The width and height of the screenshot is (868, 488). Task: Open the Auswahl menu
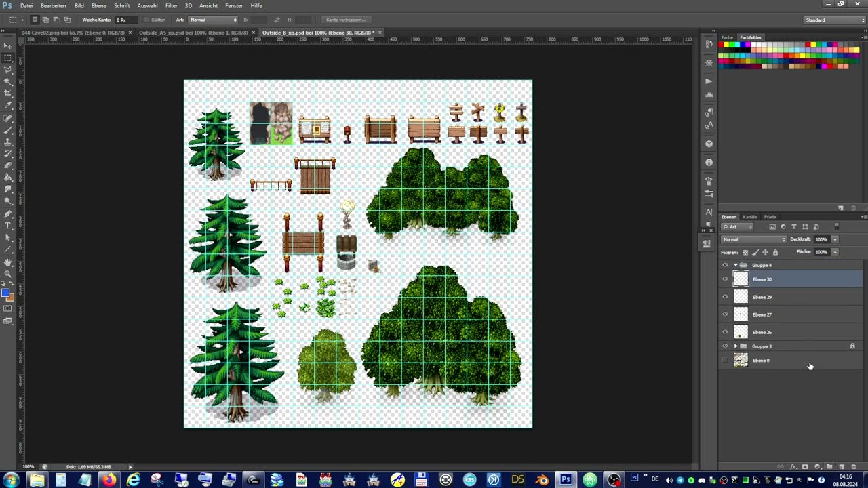click(x=147, y=5)
